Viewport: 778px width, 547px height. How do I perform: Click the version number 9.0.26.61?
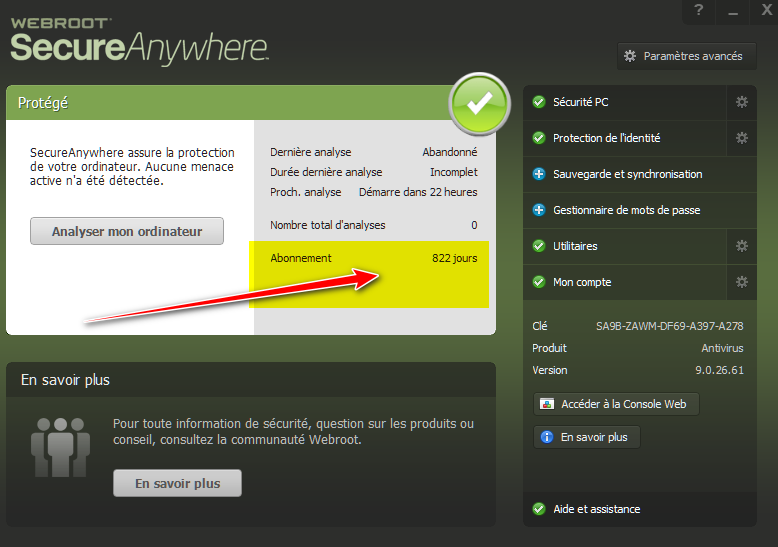[x=719, y=370]
